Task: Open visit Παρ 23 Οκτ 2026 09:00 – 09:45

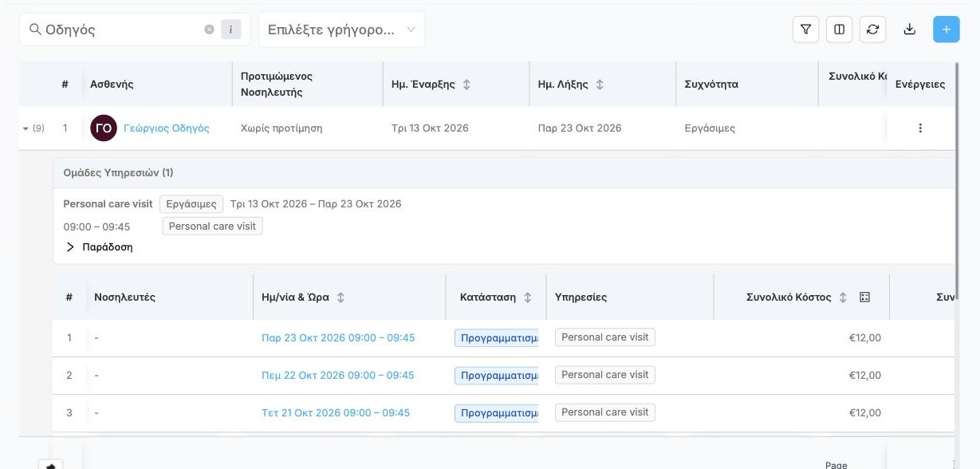Action: point(338,337)
